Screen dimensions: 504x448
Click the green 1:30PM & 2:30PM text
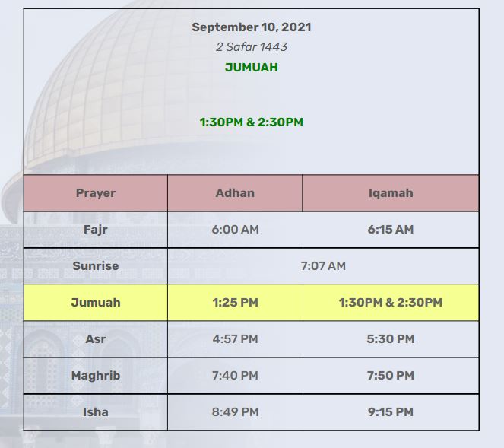(x=252, y=122)
